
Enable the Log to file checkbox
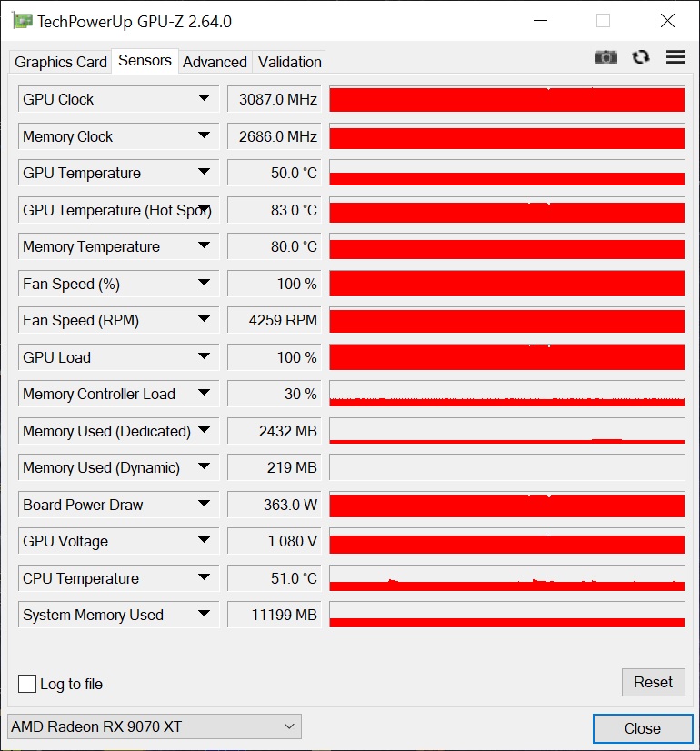27,684
